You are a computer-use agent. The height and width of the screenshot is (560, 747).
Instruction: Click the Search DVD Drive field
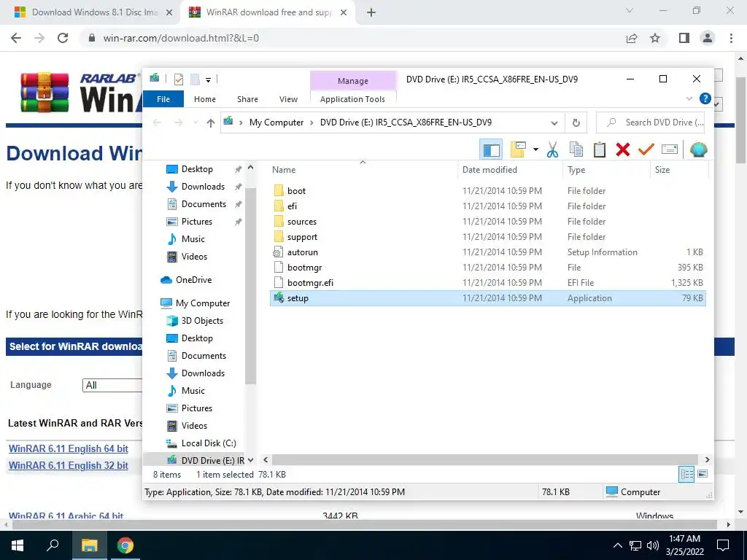[x=650, y=122]
